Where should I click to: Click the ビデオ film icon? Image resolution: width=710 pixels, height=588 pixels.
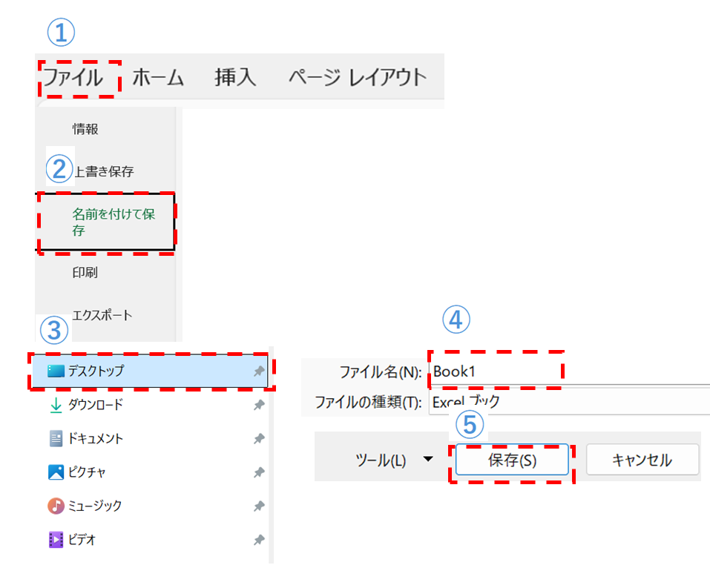[56, 540]
